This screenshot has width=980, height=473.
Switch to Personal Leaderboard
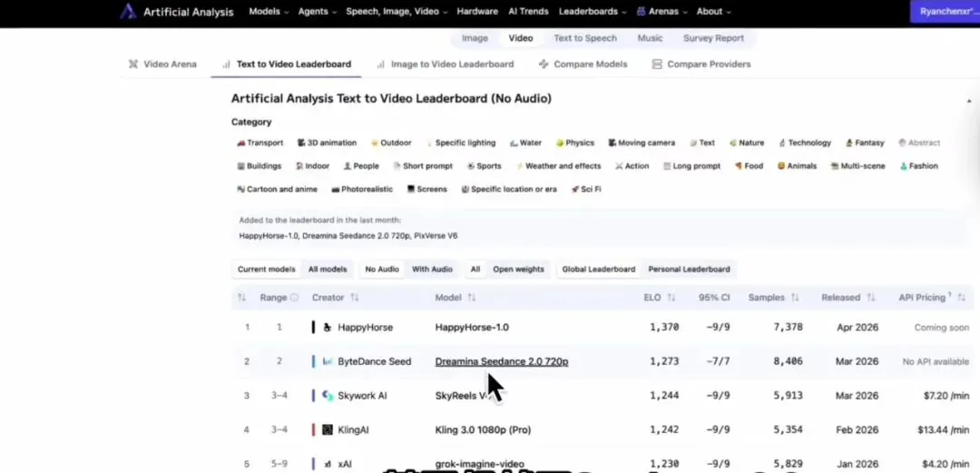689,269
